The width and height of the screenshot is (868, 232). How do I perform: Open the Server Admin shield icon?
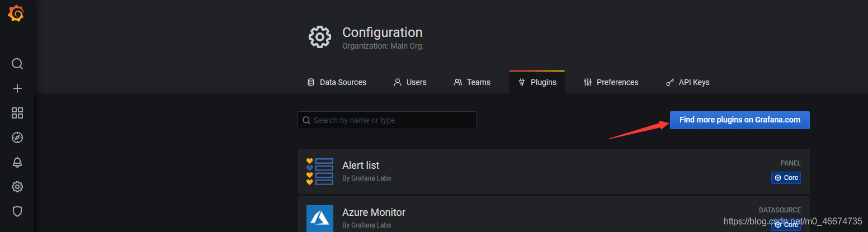(x=17, y=211)
